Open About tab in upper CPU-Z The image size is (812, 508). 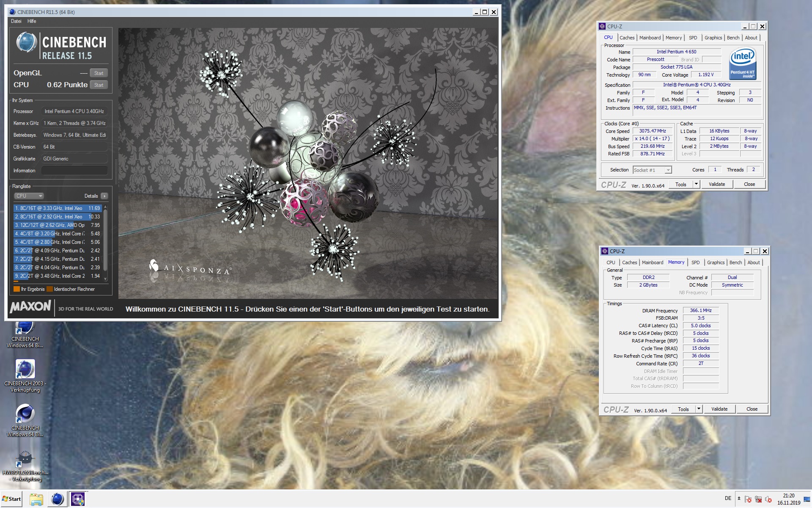(751, 38)
